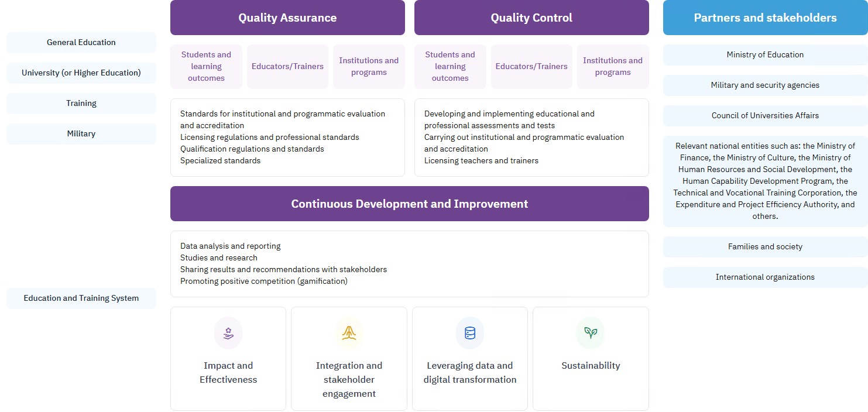868x412 pixels.
Task: Click the Integration and stakeholder engagement icon
Action: point(349,333)
